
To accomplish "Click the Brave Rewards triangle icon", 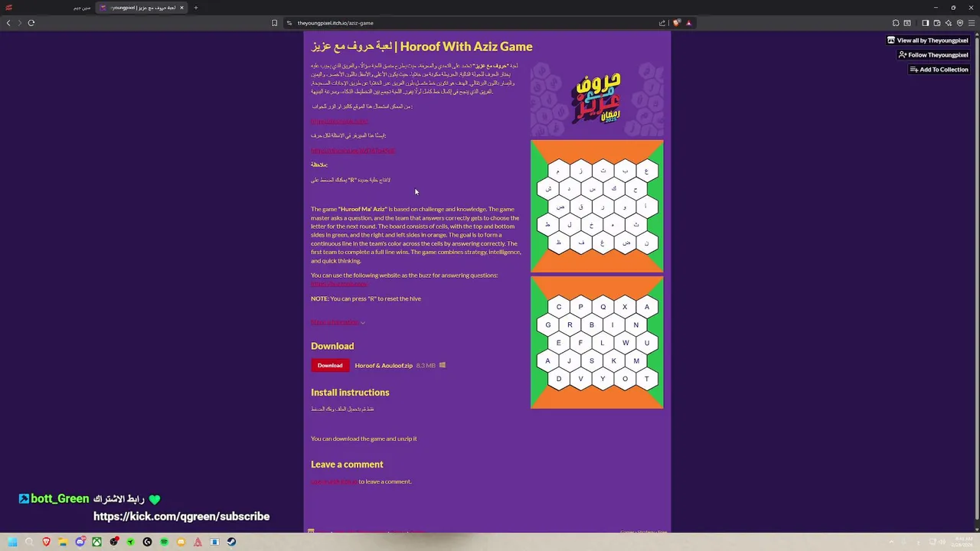I will (688, 23).
